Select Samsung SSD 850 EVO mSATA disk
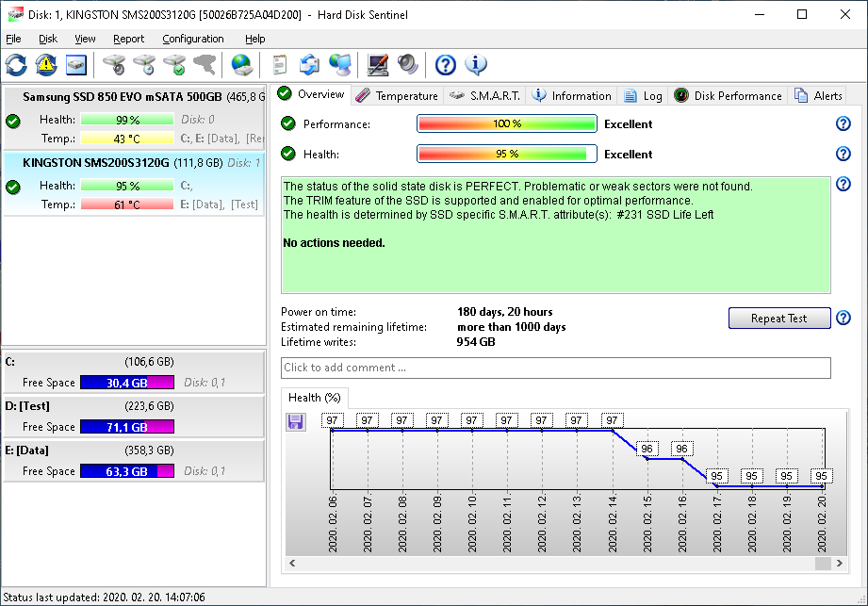Image resolution: width=868 pixels, height=606 pixels. click(134, 116)
